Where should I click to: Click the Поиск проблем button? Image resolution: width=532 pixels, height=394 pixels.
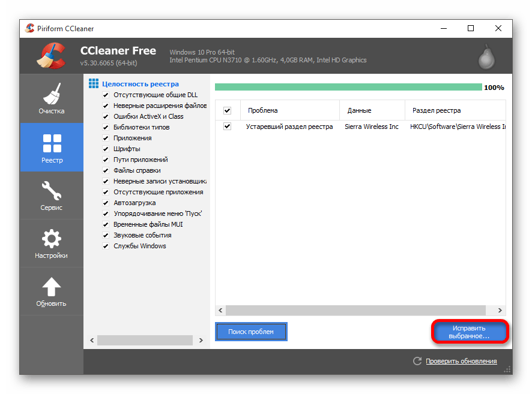[251, 332]
